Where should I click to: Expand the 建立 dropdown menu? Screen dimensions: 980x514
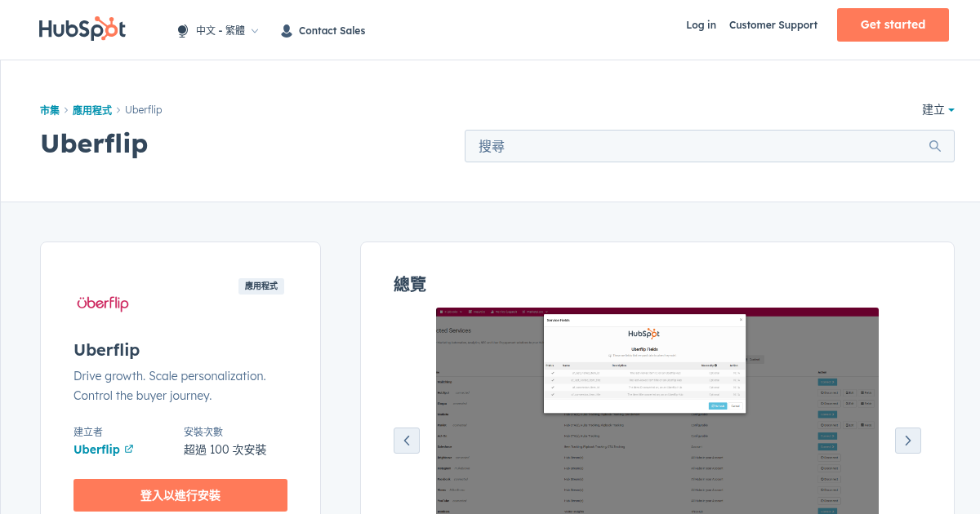937,109
